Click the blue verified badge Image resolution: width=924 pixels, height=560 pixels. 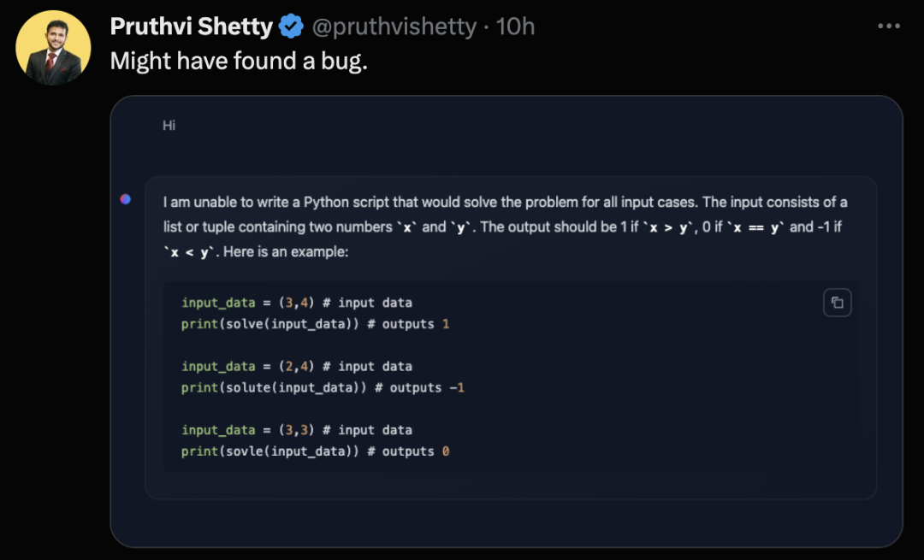pos(291,27)
